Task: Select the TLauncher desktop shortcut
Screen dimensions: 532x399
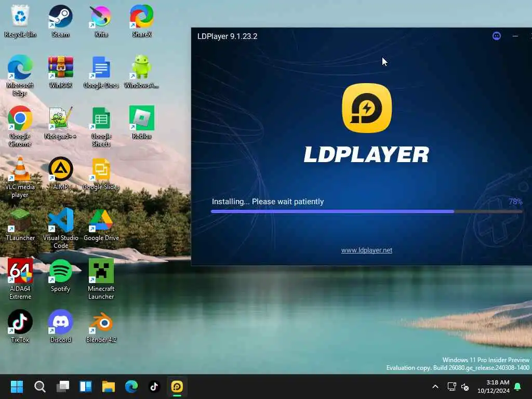Action: [x=20, y=224]
